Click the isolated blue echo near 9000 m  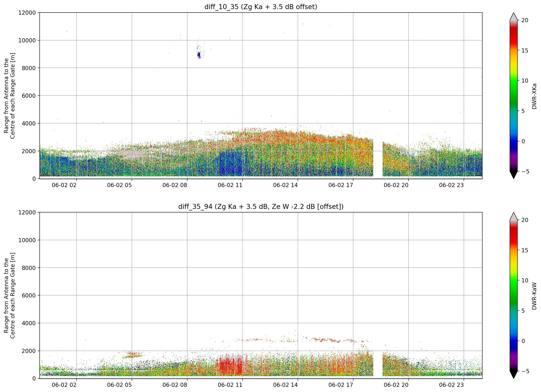coord(199,55)
